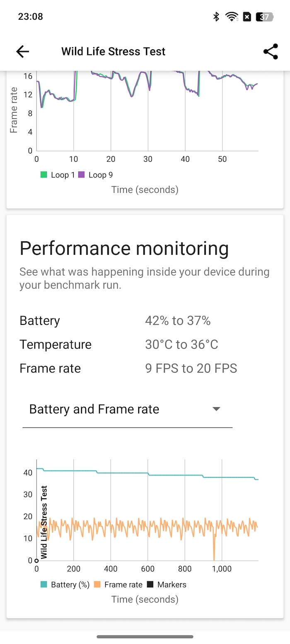This screenshot has width=290, height=644.
Task: Open the Battery and Frame rate dropdown
Action: [127, 409]
